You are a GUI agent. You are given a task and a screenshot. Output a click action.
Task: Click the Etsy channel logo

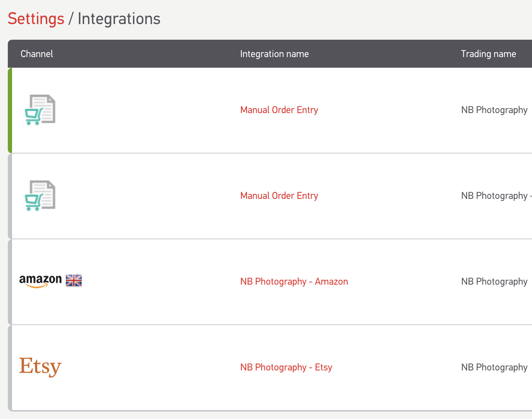[x=40, y=367]
